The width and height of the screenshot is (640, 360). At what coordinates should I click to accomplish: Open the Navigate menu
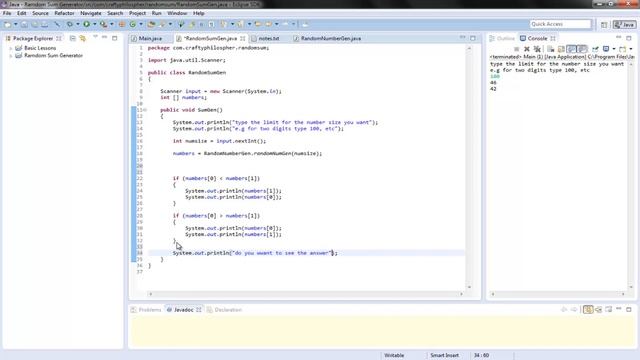(x=91, y=13)
